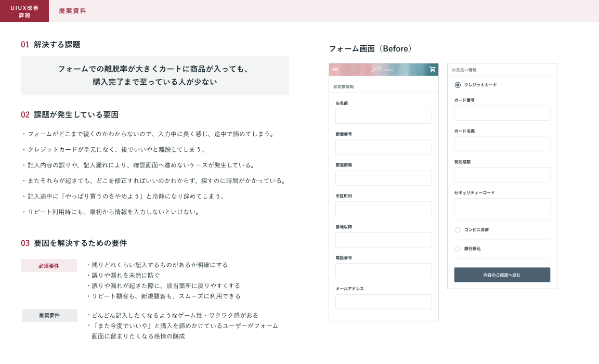Click the shopping cart icon
The image size is (599, 364).
point(432,70)
